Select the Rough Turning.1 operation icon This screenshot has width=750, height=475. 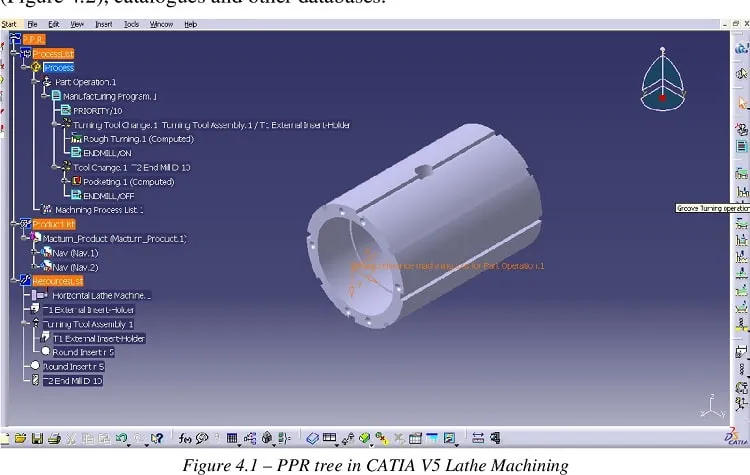pos(76,139)
